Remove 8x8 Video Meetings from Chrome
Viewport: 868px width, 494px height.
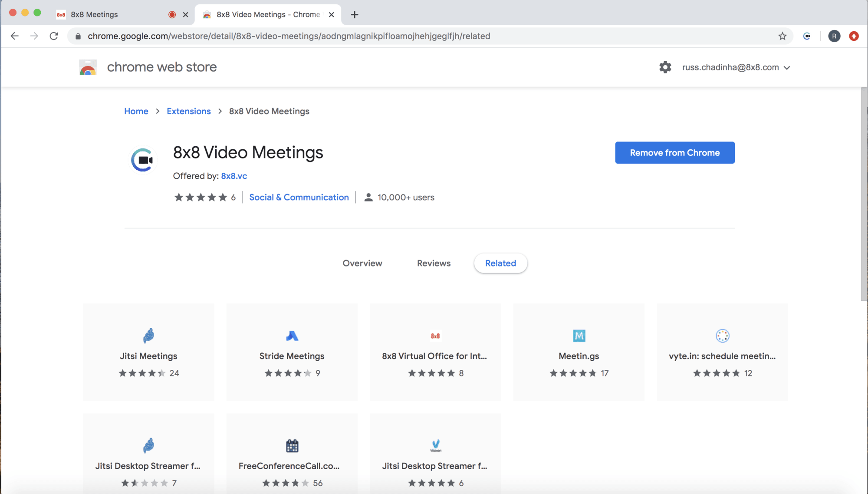675,153
